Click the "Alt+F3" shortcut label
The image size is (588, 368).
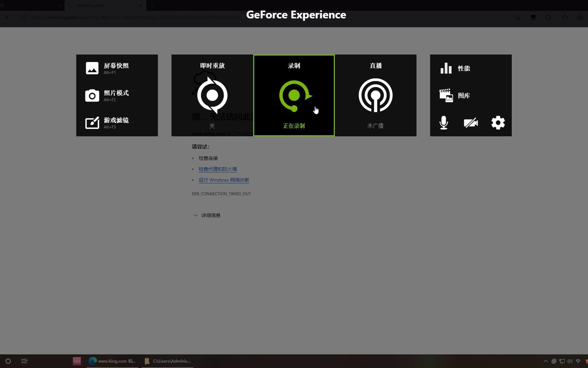click(x=110, y=127)
